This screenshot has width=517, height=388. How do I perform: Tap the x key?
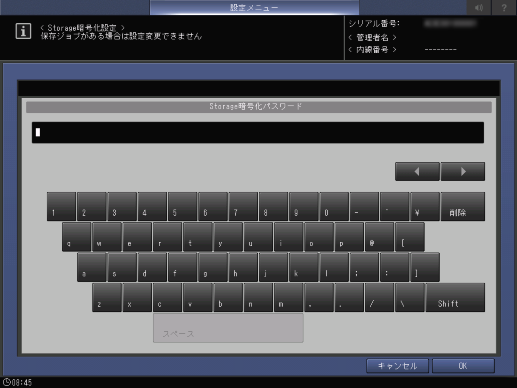137,298
